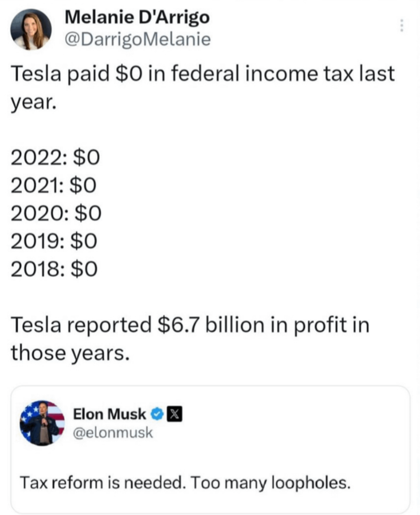Click the Elon Musk display name

(110, 414)
